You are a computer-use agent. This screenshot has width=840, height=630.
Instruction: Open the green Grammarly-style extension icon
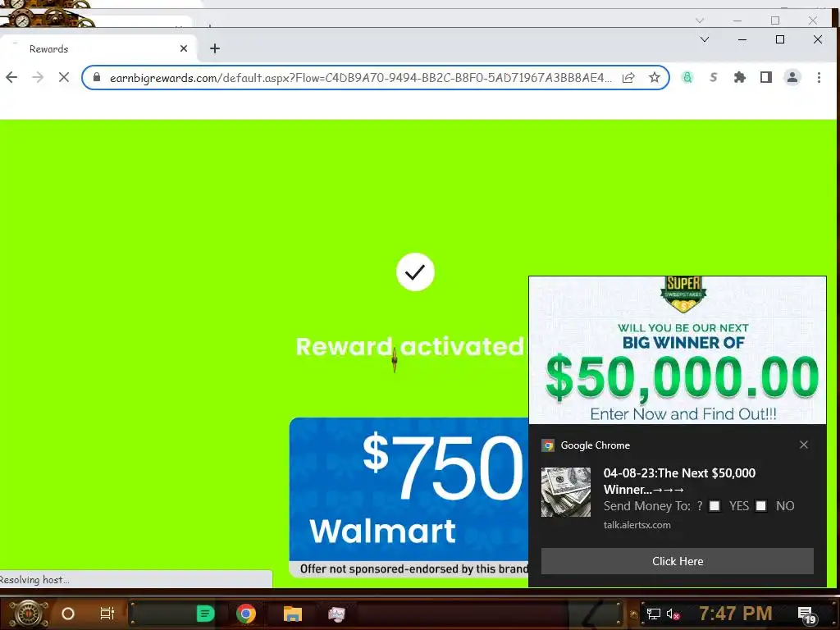(x=687, y=78)
